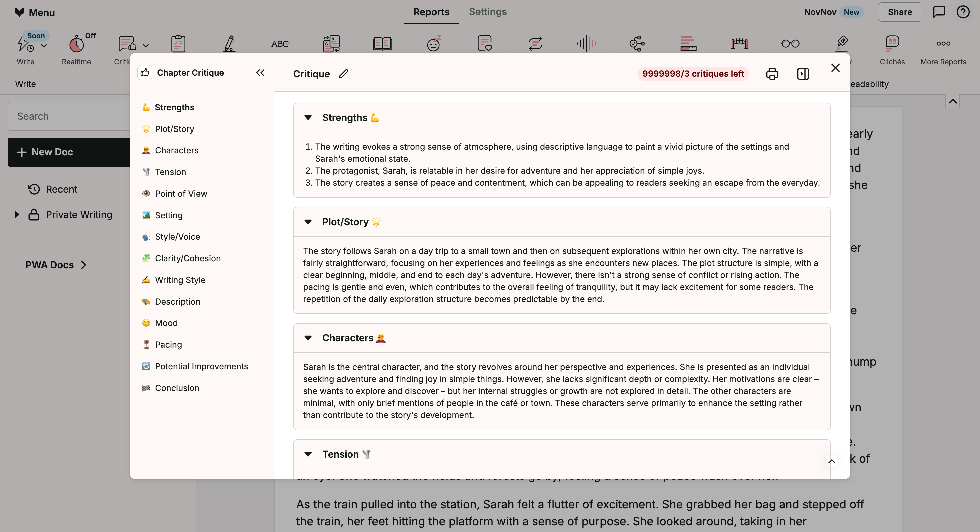This screenshot has height=532, width=980.
Task: Open the print dialog for the critique
Action: click(772, 73)
